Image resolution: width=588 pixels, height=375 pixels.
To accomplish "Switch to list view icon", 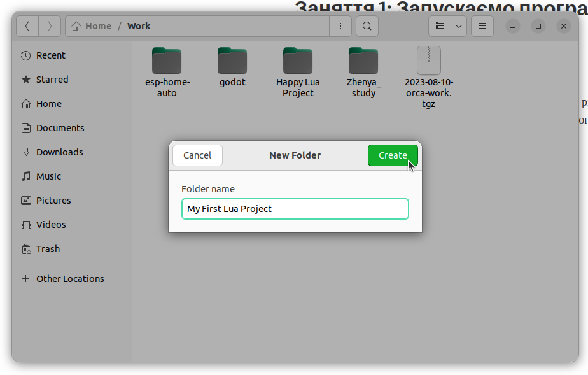I will click(x=440, y=26).
